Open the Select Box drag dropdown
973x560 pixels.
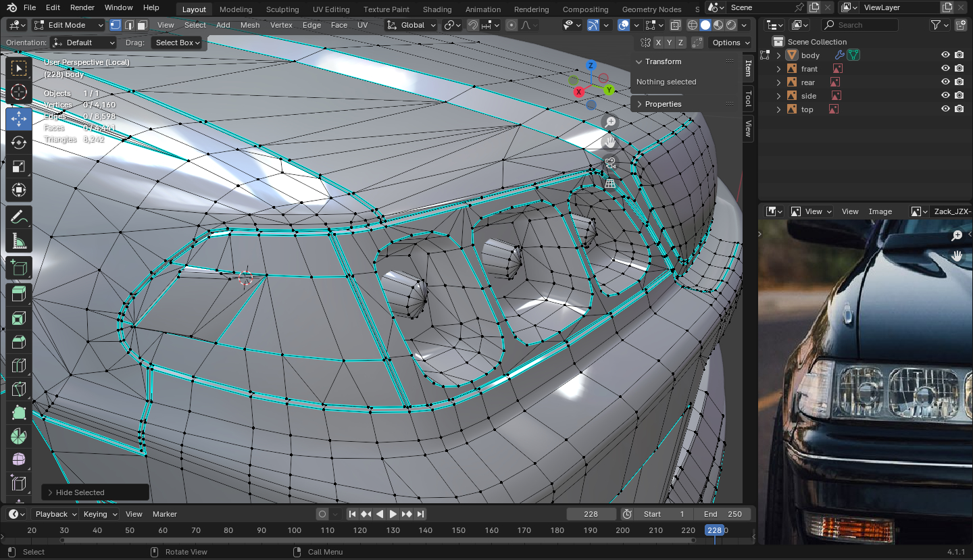pyautogui.click(x=178, y=43)
